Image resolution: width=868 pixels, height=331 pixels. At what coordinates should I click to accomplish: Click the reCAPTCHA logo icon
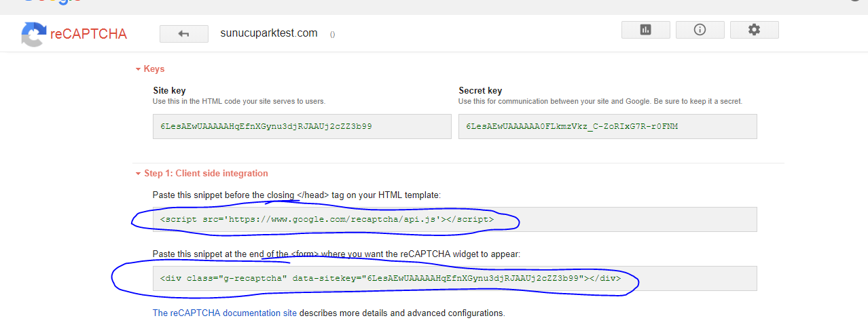[x=34, y=34]
